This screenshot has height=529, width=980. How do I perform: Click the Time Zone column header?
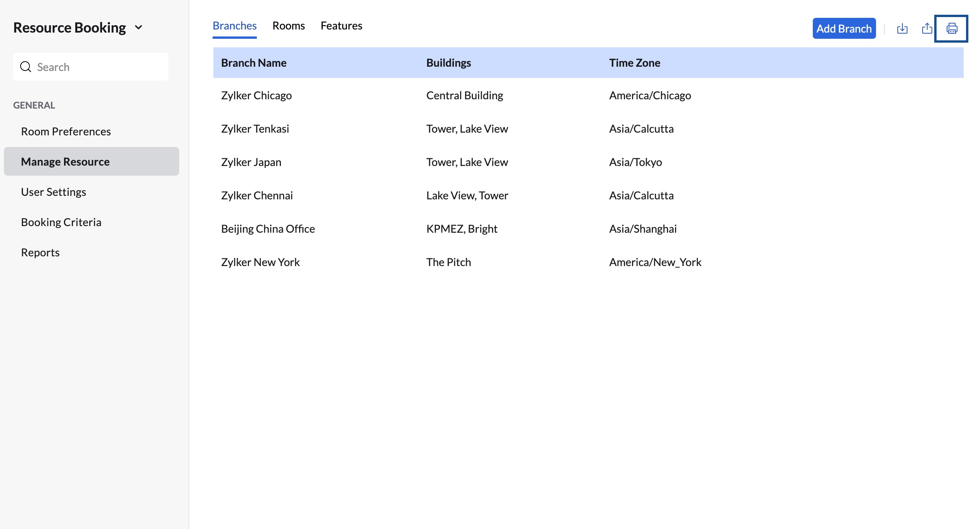(634, 63)
